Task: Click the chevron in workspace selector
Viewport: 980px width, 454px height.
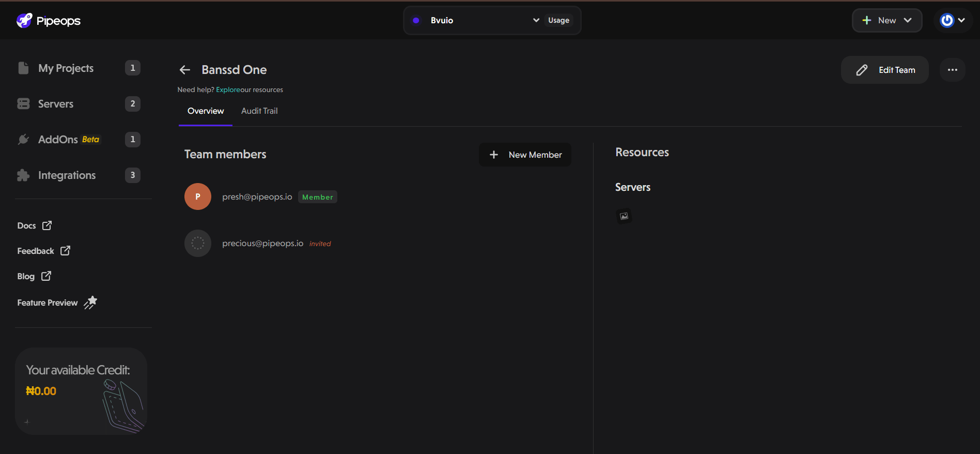Action: click(x=536, y=20)
